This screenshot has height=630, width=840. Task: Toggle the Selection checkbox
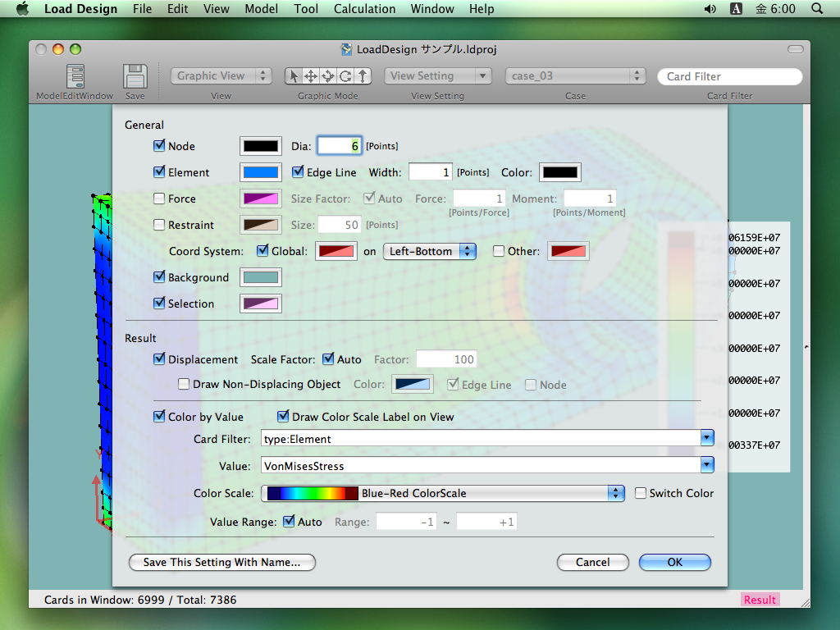point(159,304)
